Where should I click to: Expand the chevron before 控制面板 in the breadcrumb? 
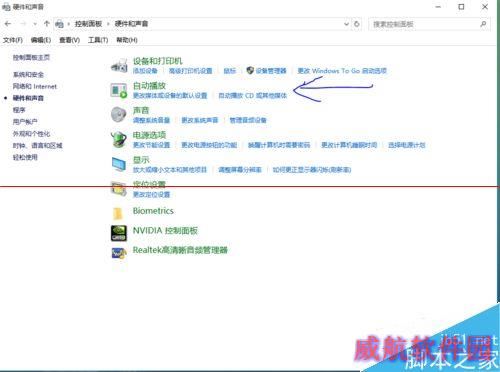point(69,24)
